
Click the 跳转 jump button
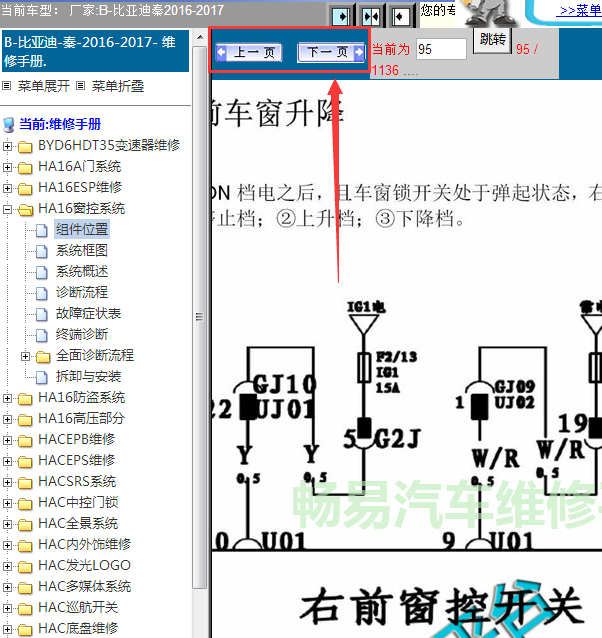pyautogui.click(x=492, y=40)
